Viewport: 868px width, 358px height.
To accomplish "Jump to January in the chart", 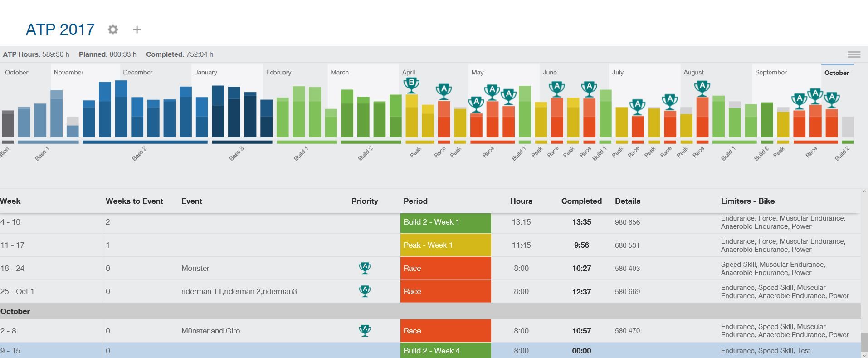I will [x=206, y=72].
